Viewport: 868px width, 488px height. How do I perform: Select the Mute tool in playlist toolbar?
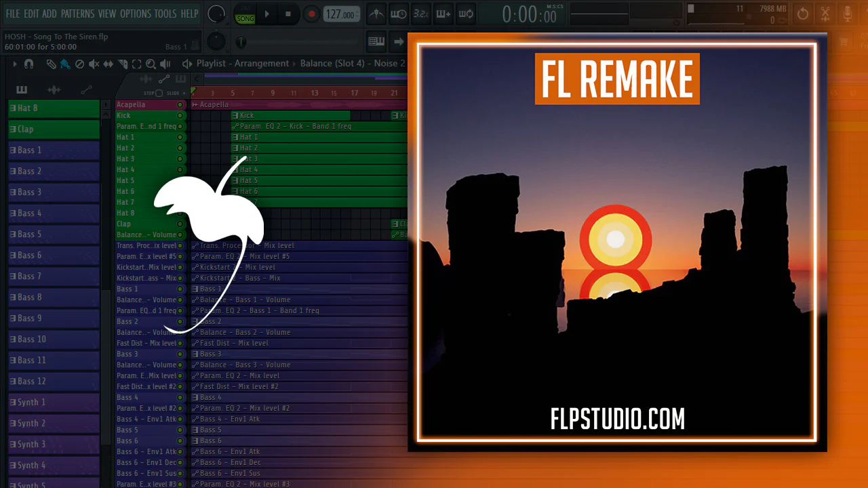click(94, 64)
